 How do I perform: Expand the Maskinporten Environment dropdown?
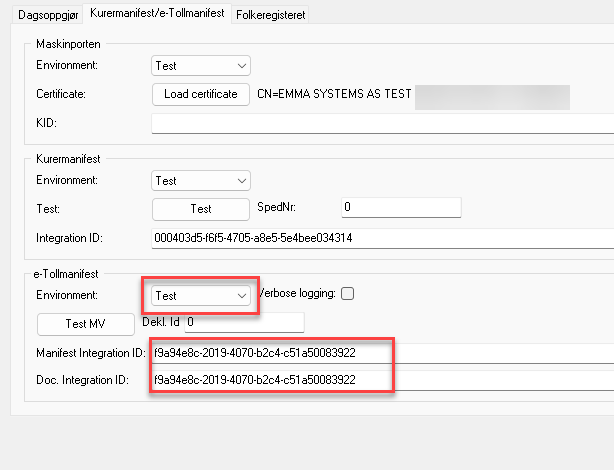pyautogui.click(x=201, y=66)
